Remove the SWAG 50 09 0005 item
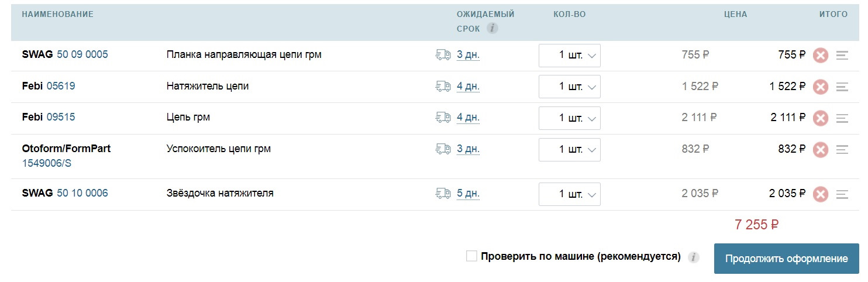This screenshot has height=282, width=868. (821, 56)
